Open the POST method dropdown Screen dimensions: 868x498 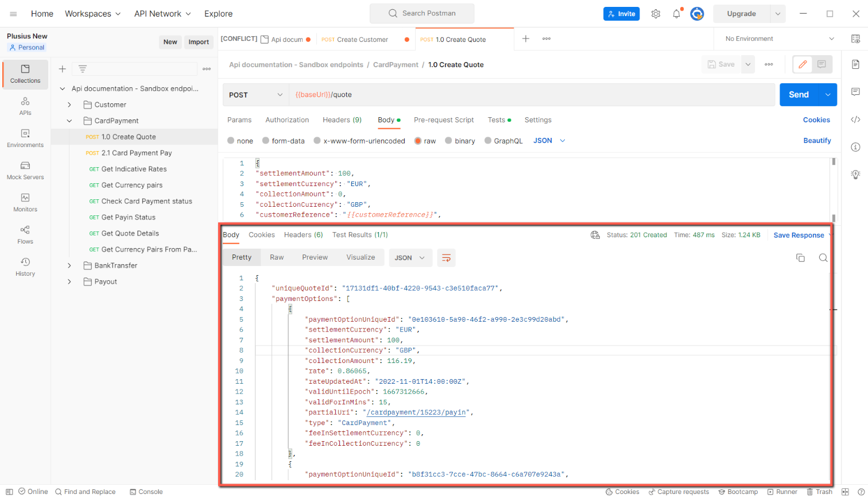point(255,95)
